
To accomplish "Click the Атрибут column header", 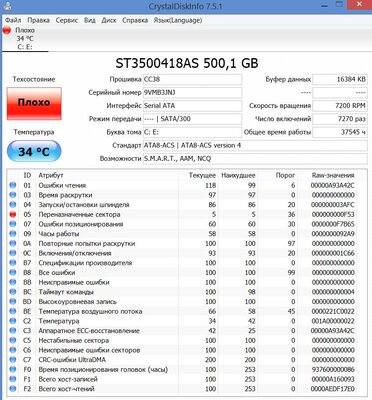I will [x=51, y=175].
